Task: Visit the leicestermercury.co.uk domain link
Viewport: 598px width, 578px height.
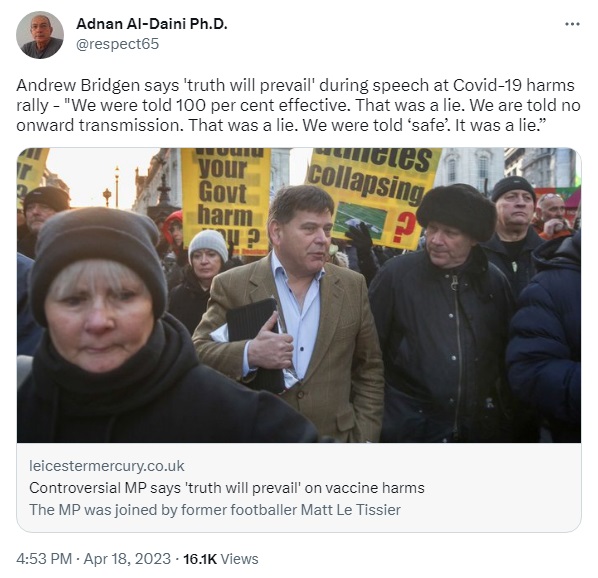Action: (x=107, y=466)
